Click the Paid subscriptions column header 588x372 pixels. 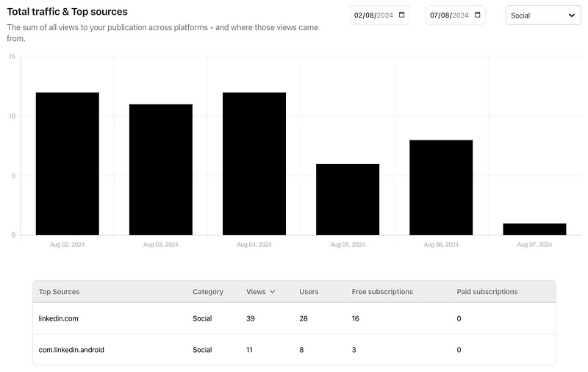487,292
